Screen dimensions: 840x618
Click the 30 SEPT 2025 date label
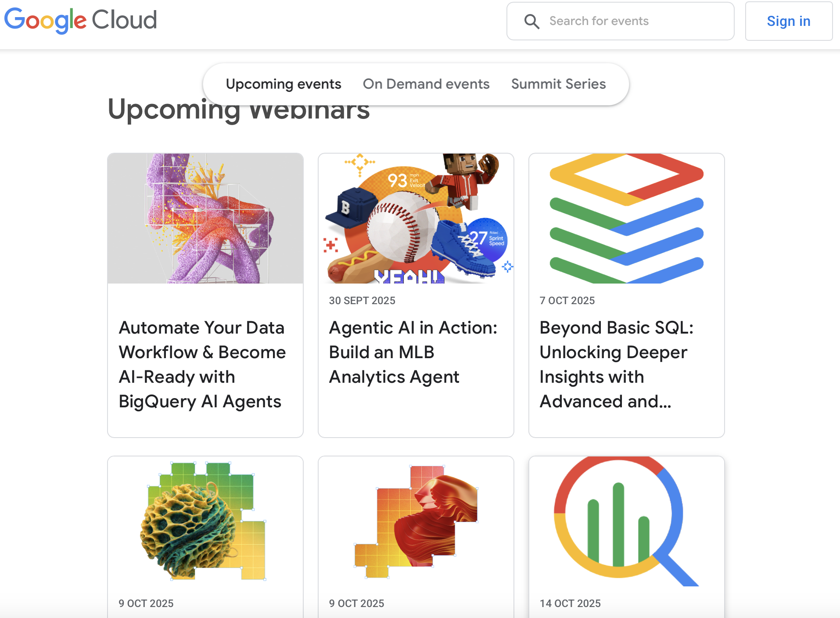(x=362, y=301)
